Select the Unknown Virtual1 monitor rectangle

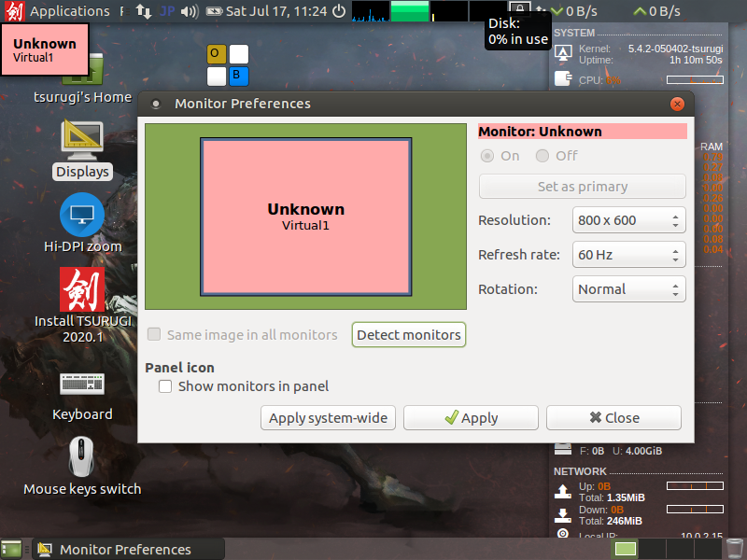click(306, 217)
